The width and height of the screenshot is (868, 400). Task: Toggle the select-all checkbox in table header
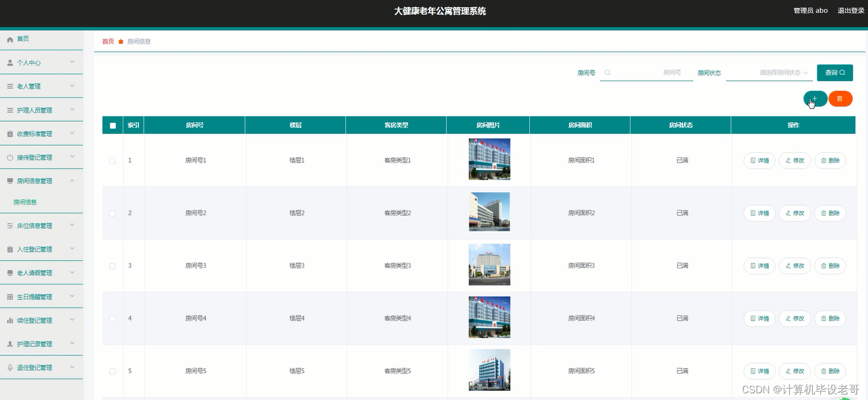(x=112, y=125)
